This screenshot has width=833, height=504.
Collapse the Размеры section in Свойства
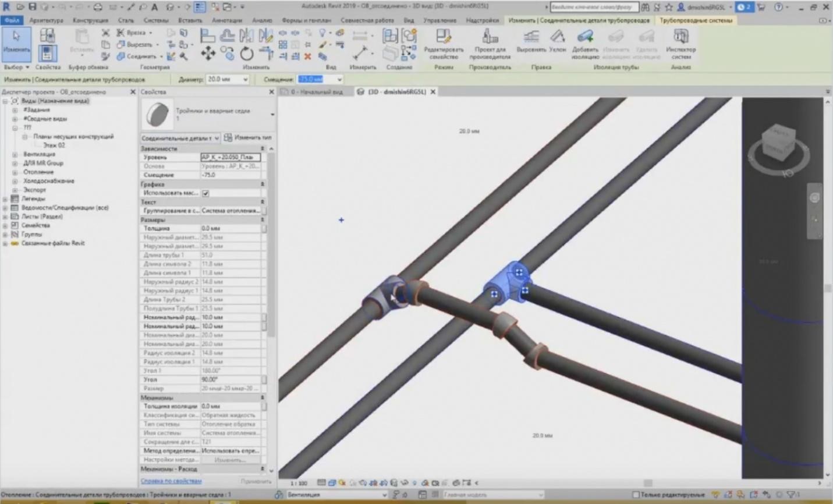coord(262,219)
